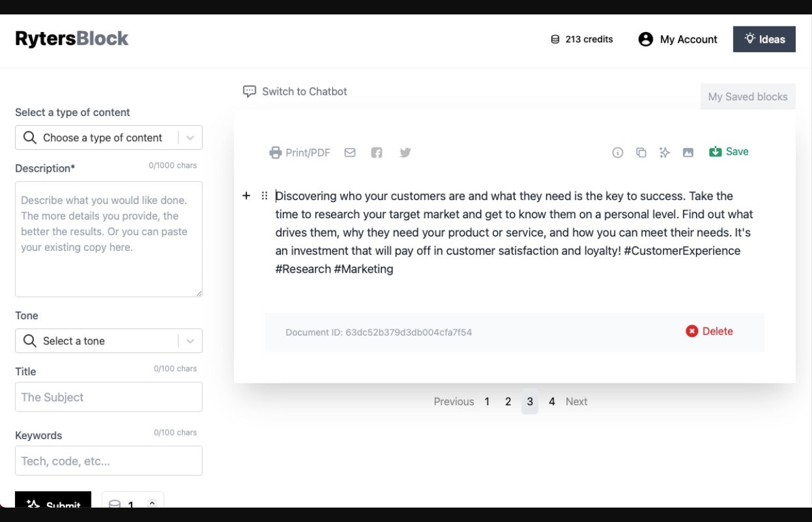Go to page 4 of results
812x522 pixels.
click(x=552, y=402)
